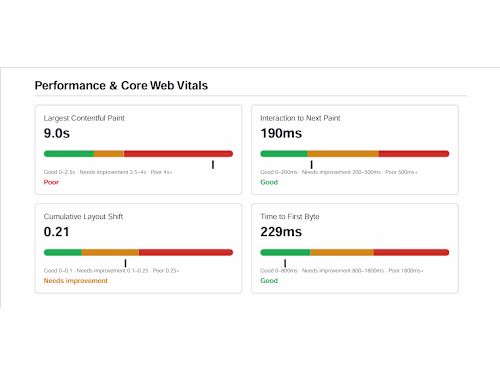500x375 pixels.
Task: Click the 'Good 0–800ms' threshold legend
Action: 342,271
